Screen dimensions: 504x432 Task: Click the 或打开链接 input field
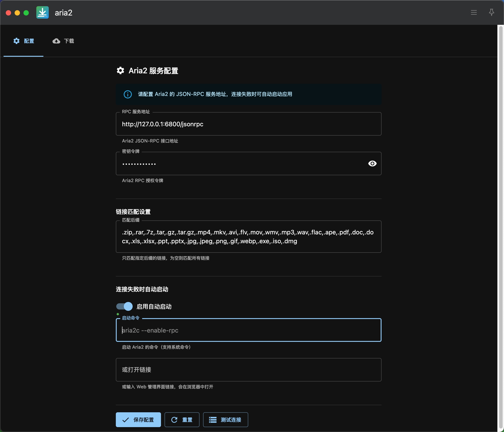(x=248, y=370)
